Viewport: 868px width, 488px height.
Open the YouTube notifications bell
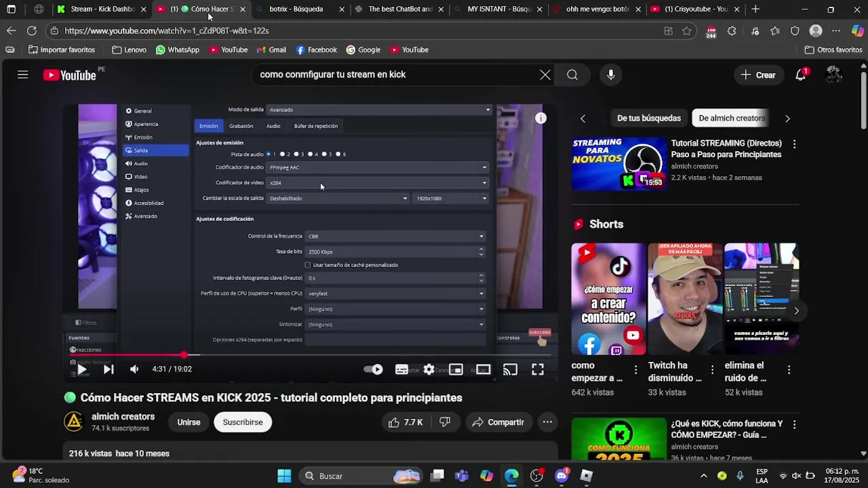pyautogui.click(x=801, y=75)
